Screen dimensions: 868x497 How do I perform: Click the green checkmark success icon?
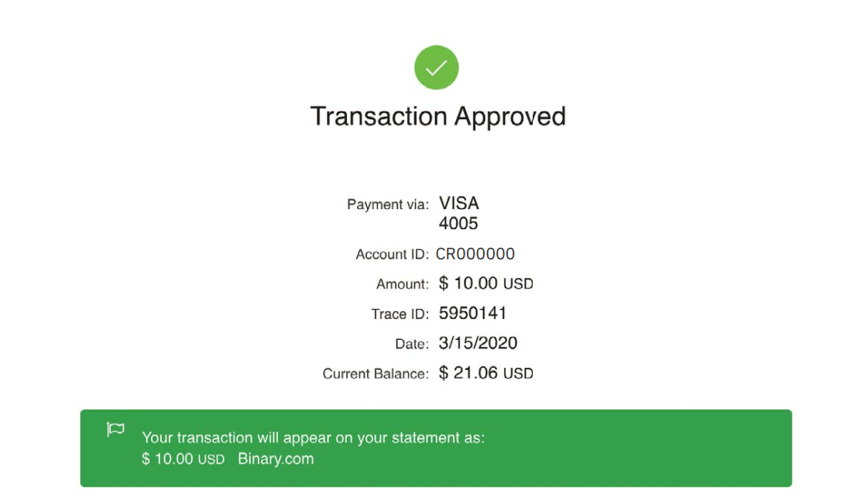[x=436, y=67]
